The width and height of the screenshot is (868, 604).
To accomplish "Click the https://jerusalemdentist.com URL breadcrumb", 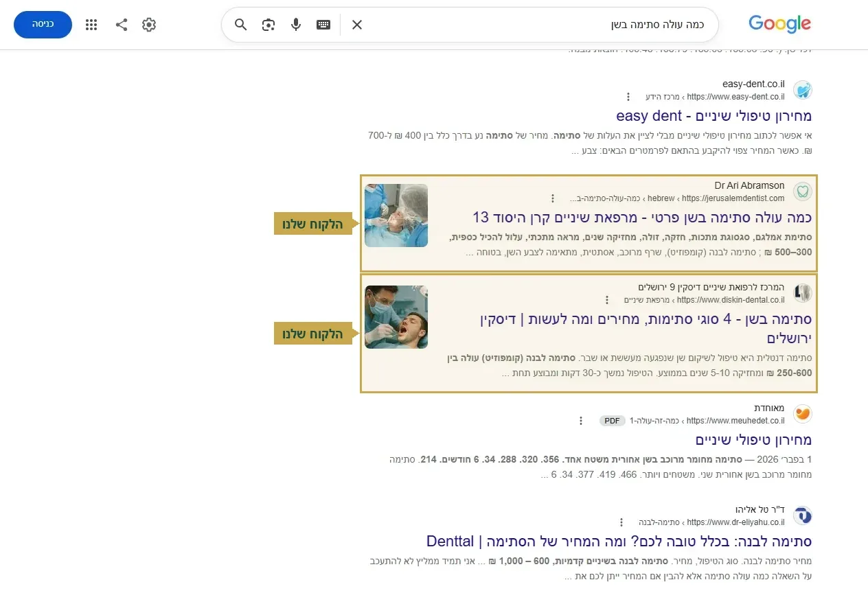I will pyautogui.click(x=733, y=198).
